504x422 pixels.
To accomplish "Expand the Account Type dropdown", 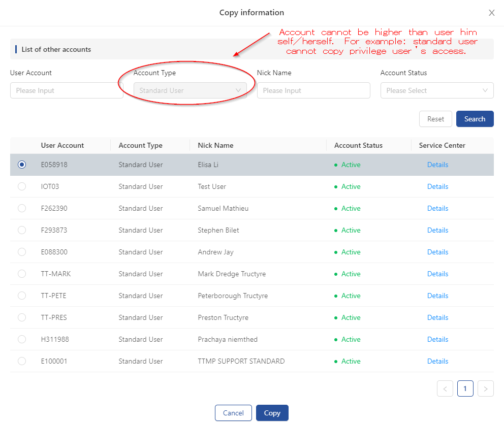I will point(190,90).
